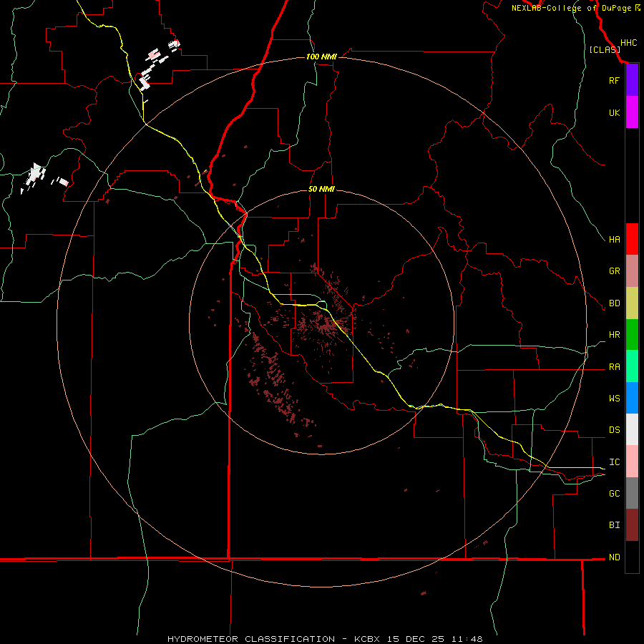The width and height of the screenshot is (644, 644).
Task: Click the GR salmon legend swatch
Action: (632, 271)
